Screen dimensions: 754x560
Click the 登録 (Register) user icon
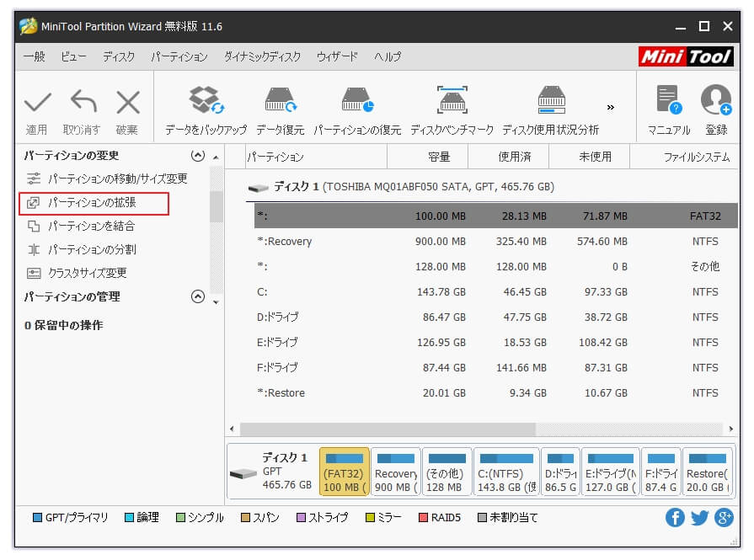click(716, 100)
